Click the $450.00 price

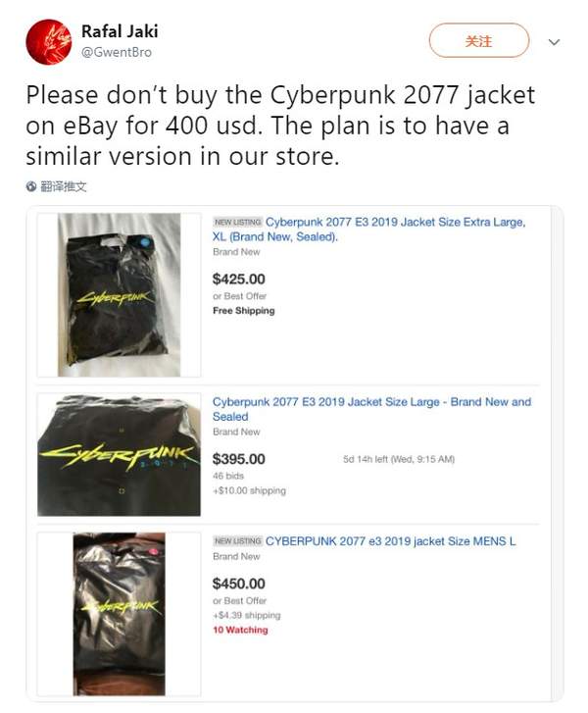pyautogui.click(x=238, y=584)
